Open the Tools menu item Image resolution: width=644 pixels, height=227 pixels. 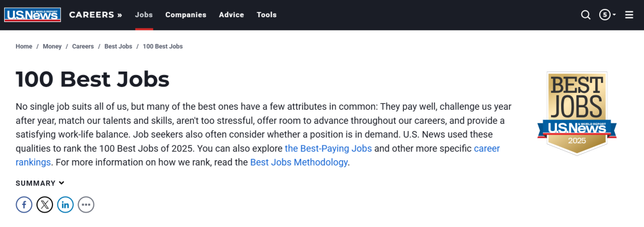coord(267,15)
